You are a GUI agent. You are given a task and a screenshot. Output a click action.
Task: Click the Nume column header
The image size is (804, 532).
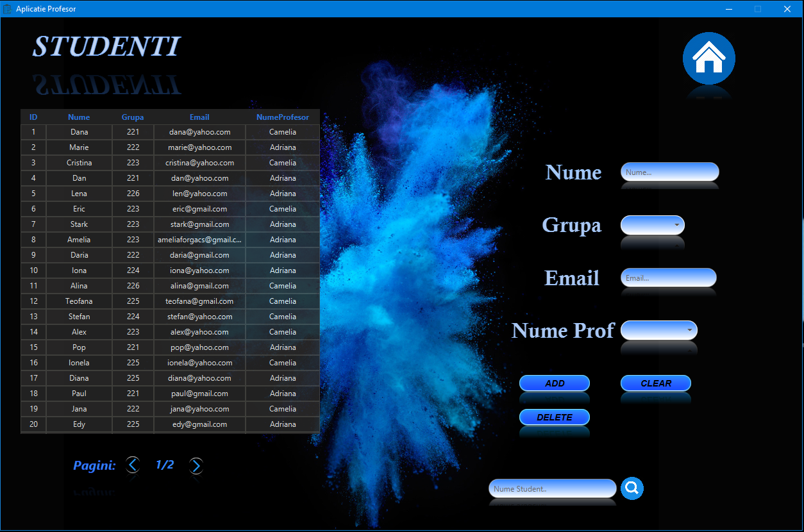(x=79, y=117)
